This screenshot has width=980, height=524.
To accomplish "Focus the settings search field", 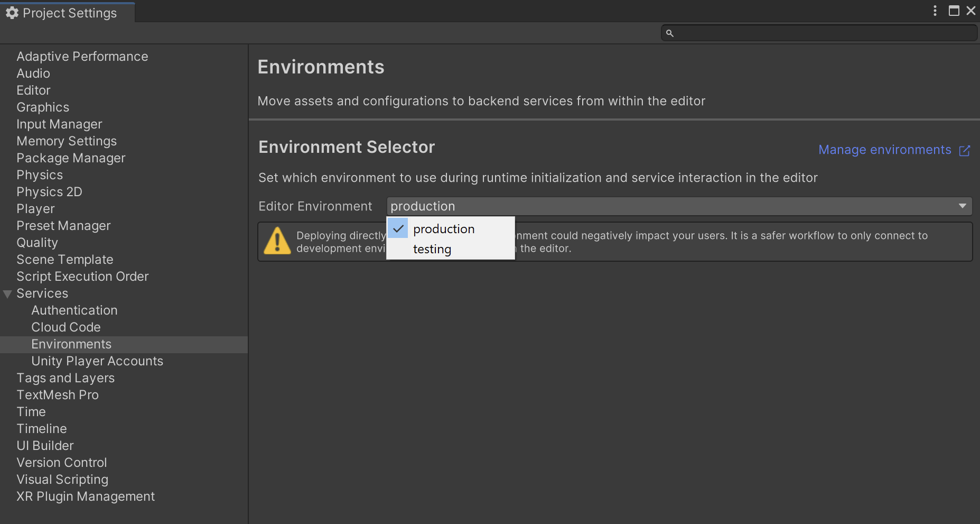I will tap(824, 33).
